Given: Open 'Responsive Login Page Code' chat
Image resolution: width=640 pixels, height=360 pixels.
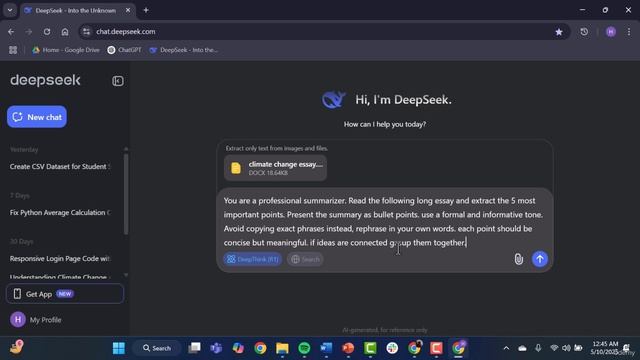Looking at the screenshot, I should pyautogui.click(x=60, y=259).
